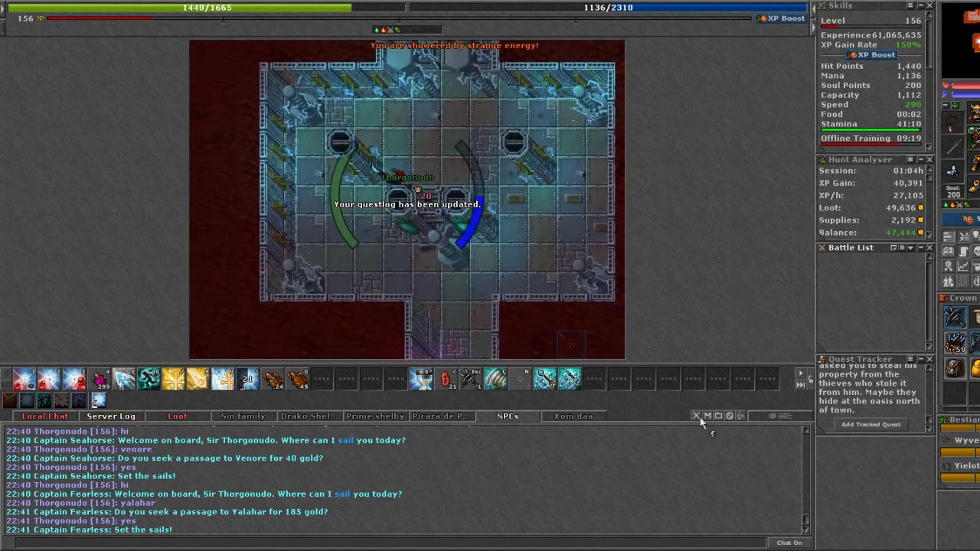Image resolution: width=980 pixels, height=551 pixels.
Task: Click the last icon in second action row
Action: (x=99, y=400)
